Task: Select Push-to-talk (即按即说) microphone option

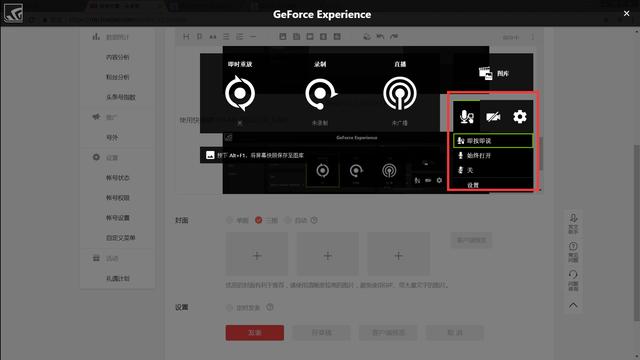Action: [x=493, y=141]
